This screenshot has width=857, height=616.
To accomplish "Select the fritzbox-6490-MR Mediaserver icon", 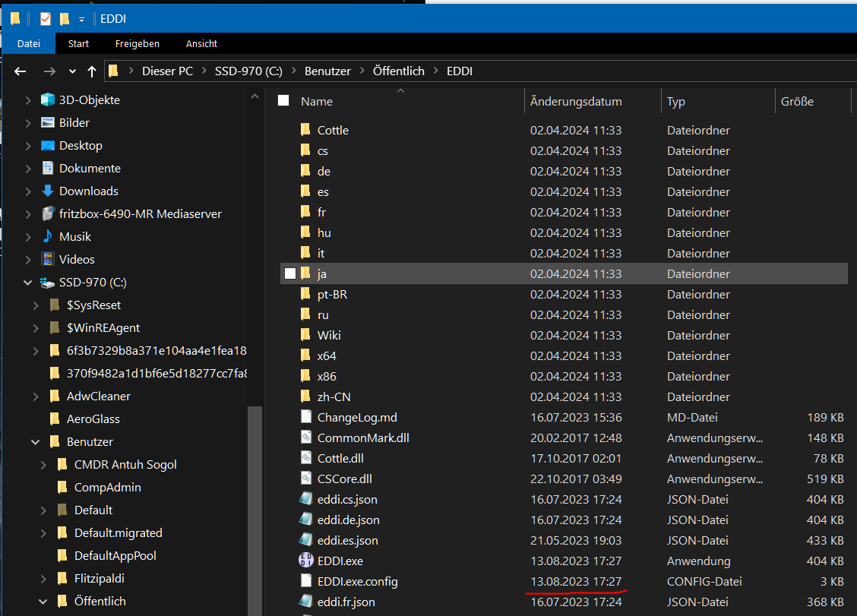I will [x=48, y=213].
